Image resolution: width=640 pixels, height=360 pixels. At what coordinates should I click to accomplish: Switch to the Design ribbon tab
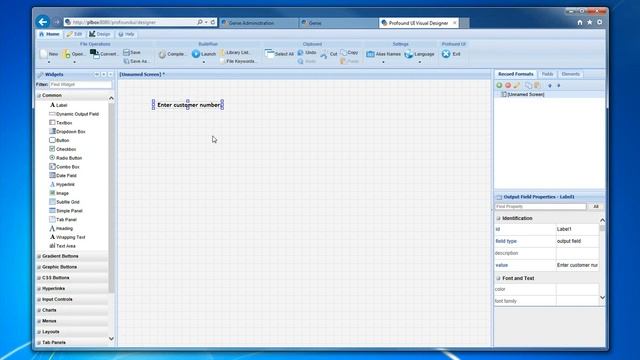100,34
